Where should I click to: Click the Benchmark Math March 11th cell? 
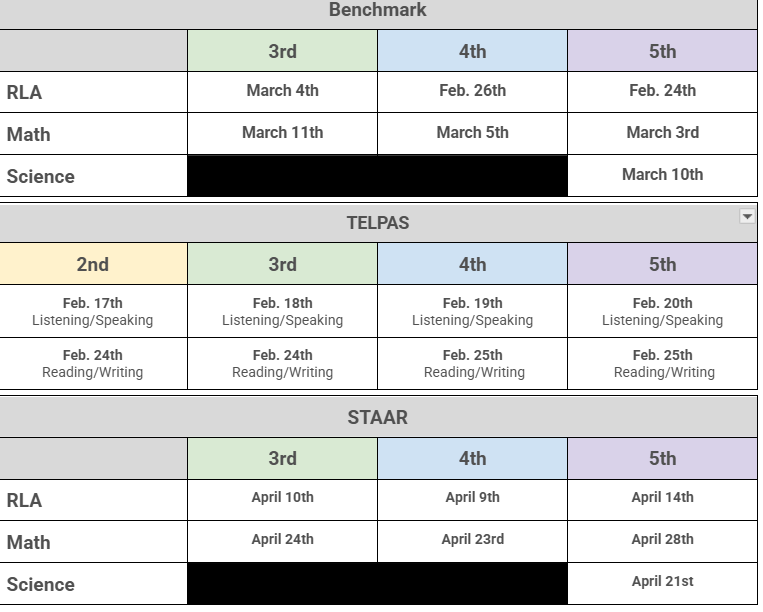pyautogui.click(x=282, y=133)
